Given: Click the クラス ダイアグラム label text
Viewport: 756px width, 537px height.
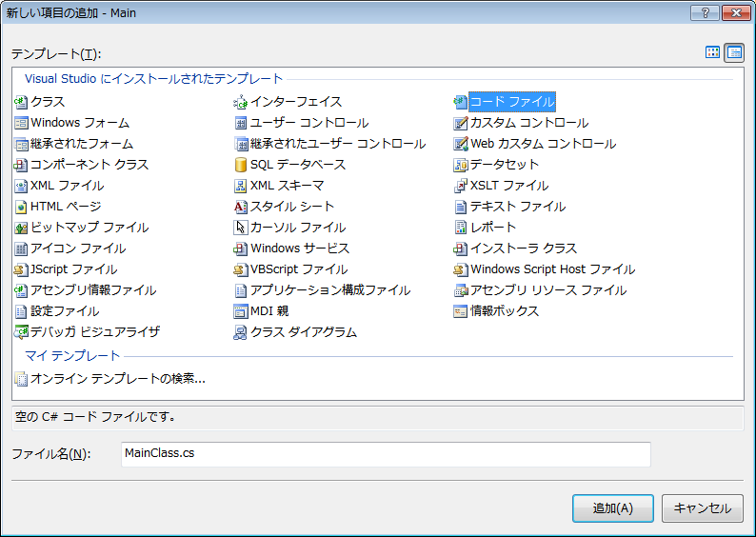Looking at the screenshot, I should [304, 332].
